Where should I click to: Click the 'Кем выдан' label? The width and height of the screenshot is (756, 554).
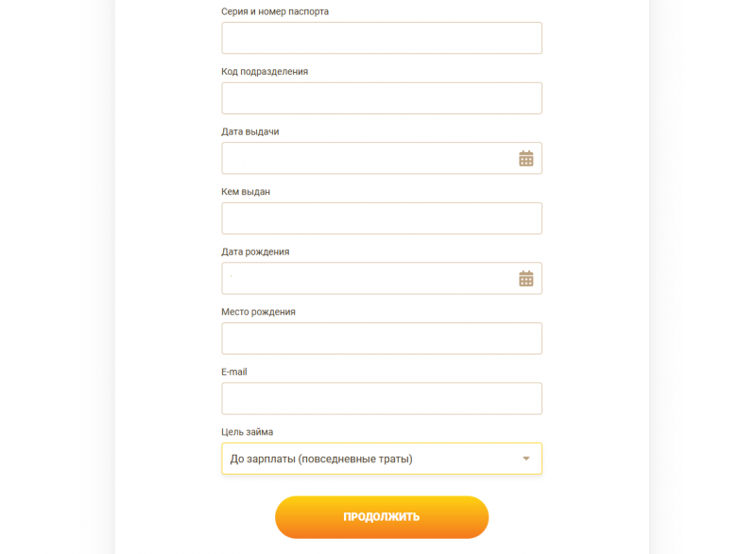(246, 192)
